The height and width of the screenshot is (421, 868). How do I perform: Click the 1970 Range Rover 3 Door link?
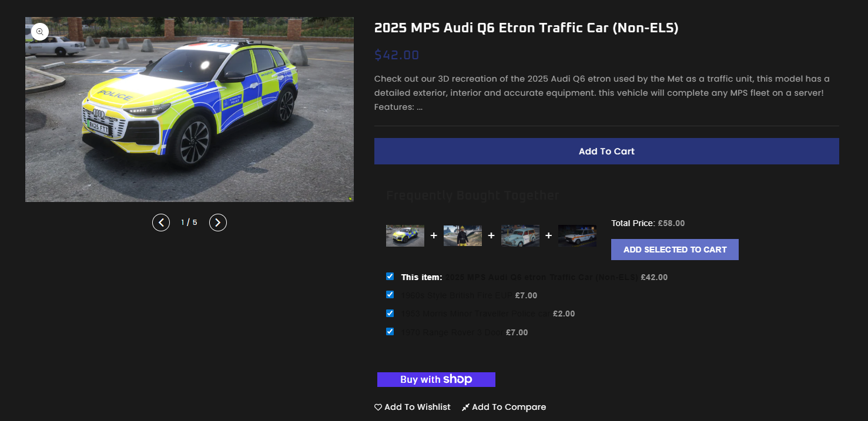tap(452, 332)
